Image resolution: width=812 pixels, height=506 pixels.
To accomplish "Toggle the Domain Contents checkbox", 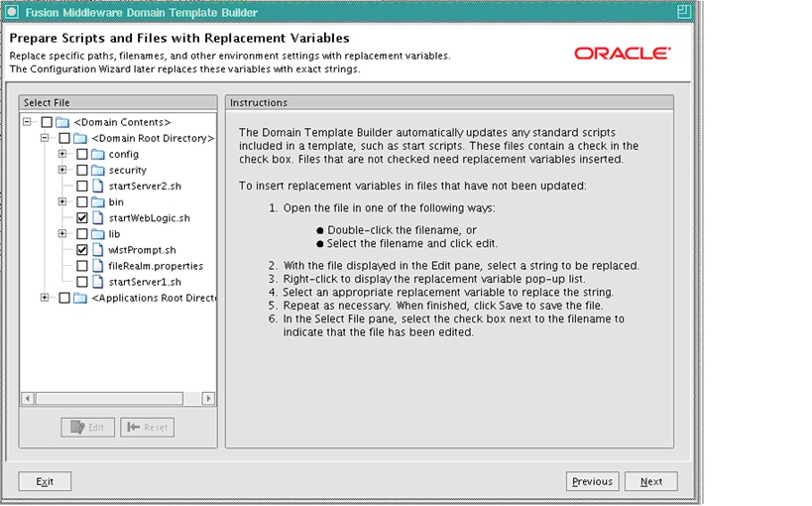I will 47,122.
